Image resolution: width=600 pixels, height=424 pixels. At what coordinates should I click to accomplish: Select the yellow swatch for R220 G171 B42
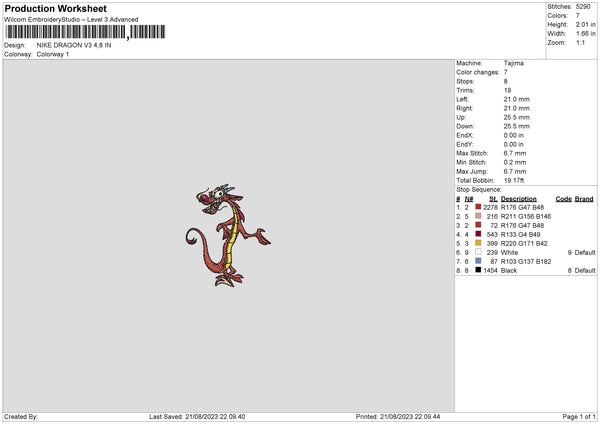pos(478,243)
